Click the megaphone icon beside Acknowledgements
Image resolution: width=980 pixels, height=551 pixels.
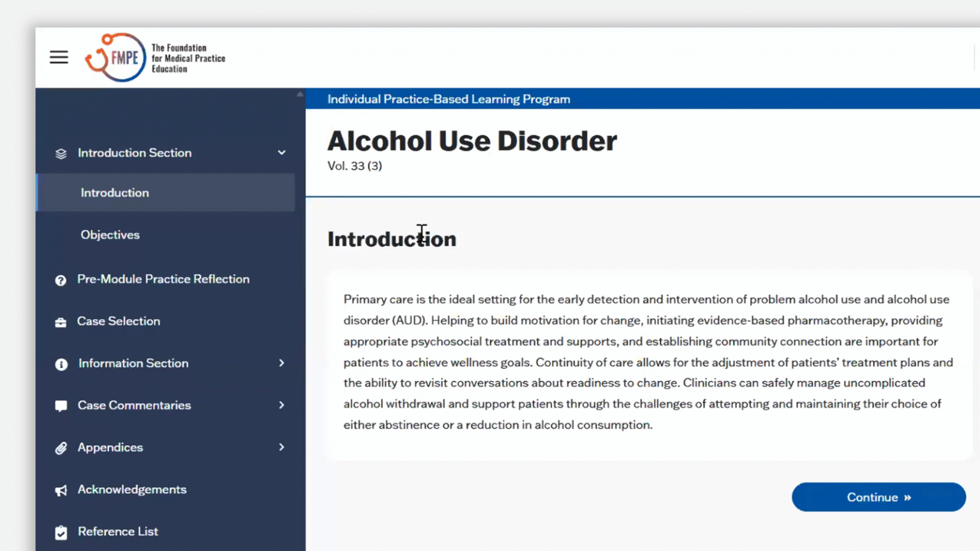[61, 490]
